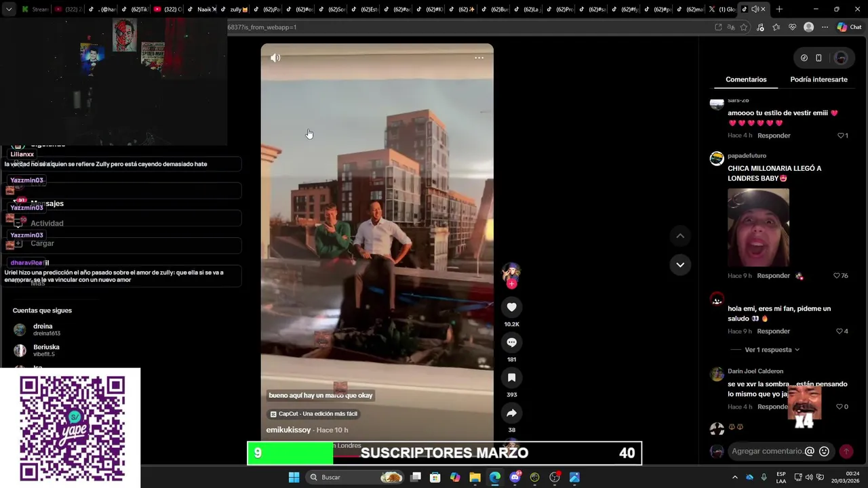Open the Windows Start menu
Screen dimensions: 868x488
[x=294, y=477]
